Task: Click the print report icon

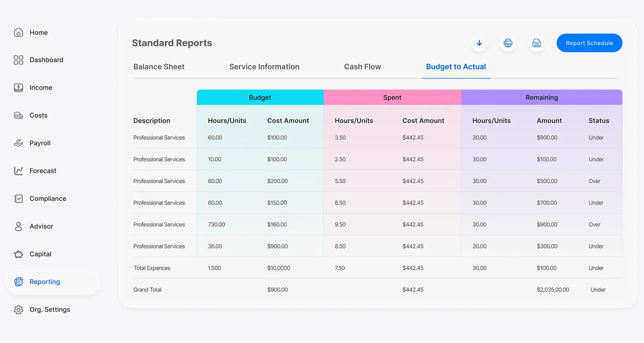Action: point(508,43)
